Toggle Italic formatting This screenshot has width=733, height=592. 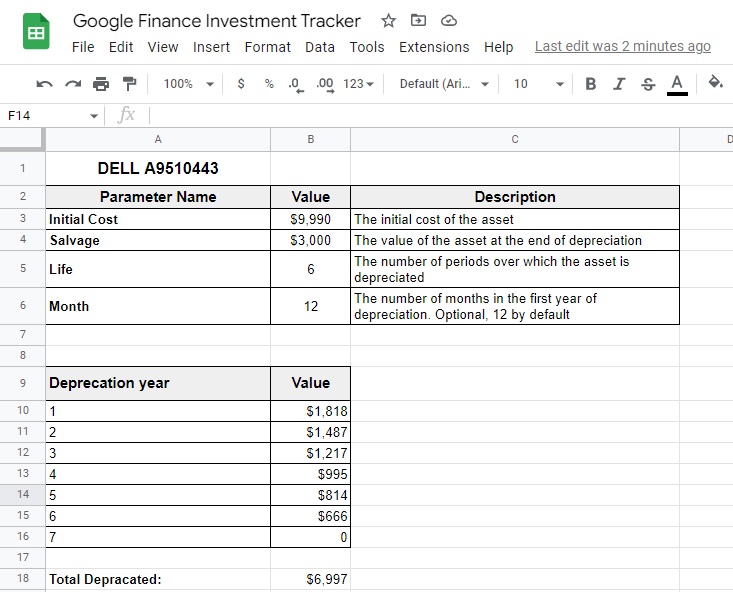(619, 84)
